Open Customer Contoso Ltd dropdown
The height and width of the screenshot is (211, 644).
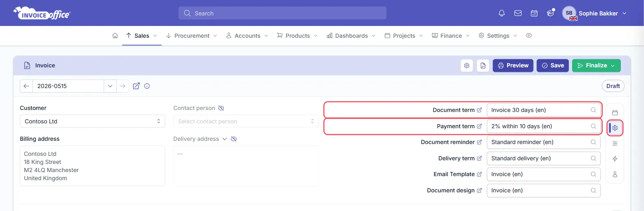pos(92,121)
